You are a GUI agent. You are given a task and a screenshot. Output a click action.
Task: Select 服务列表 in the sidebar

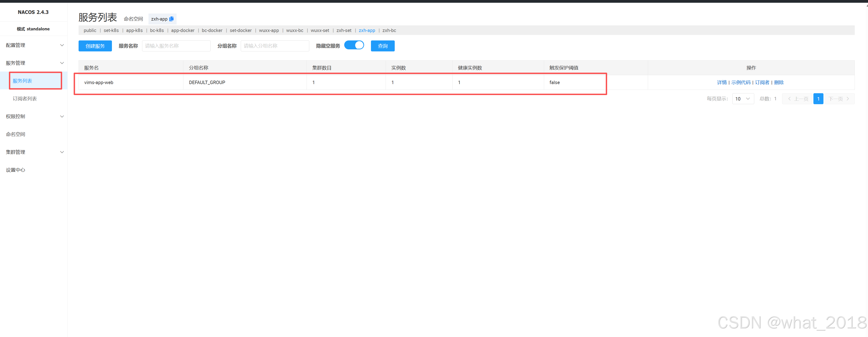pyautogui.click(x=22, y=81)
